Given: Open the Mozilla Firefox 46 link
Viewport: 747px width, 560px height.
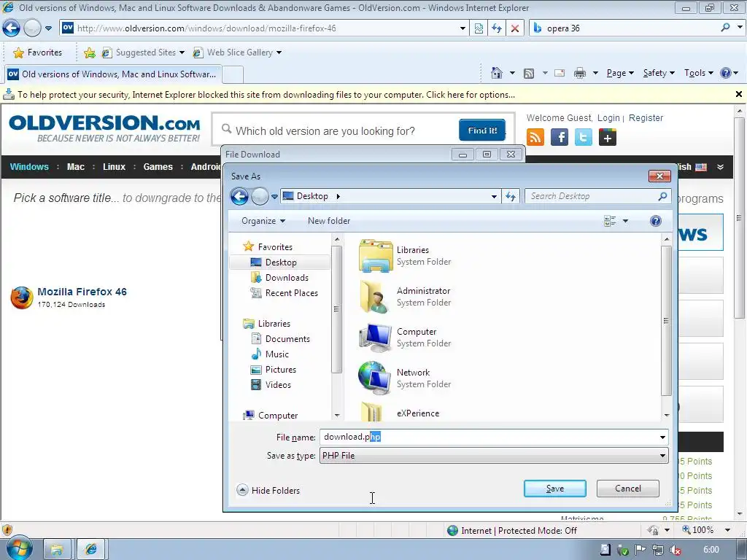Looking at the screenshot, I should [x=82, y=292].
